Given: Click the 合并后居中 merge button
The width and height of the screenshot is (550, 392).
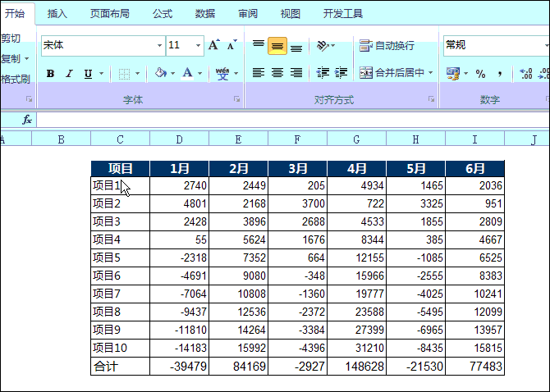Looking at the screenshot, I should 392,73.
